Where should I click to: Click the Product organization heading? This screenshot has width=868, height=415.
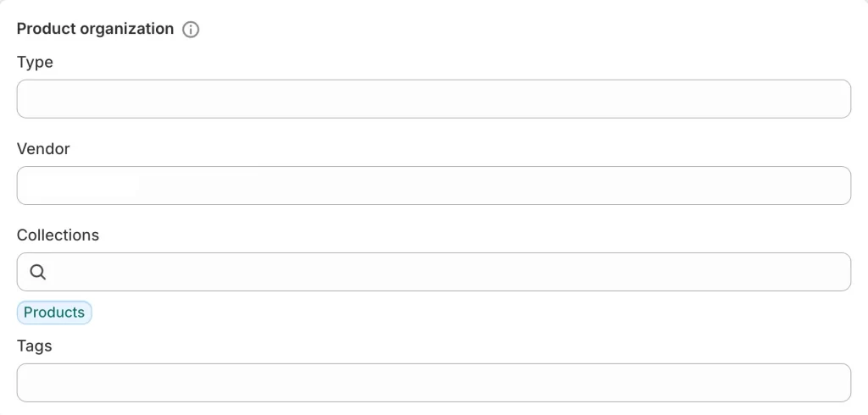point(95,29)
